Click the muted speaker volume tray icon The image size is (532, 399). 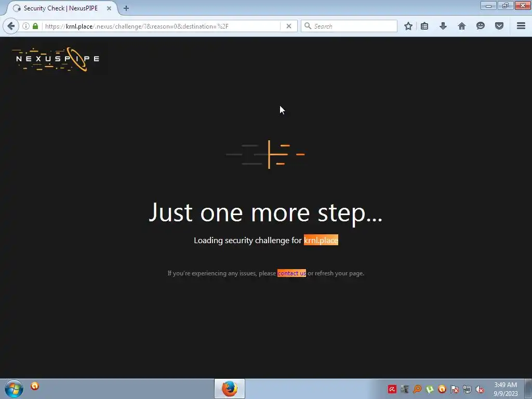pyautogui.click(x=480, y=389)
